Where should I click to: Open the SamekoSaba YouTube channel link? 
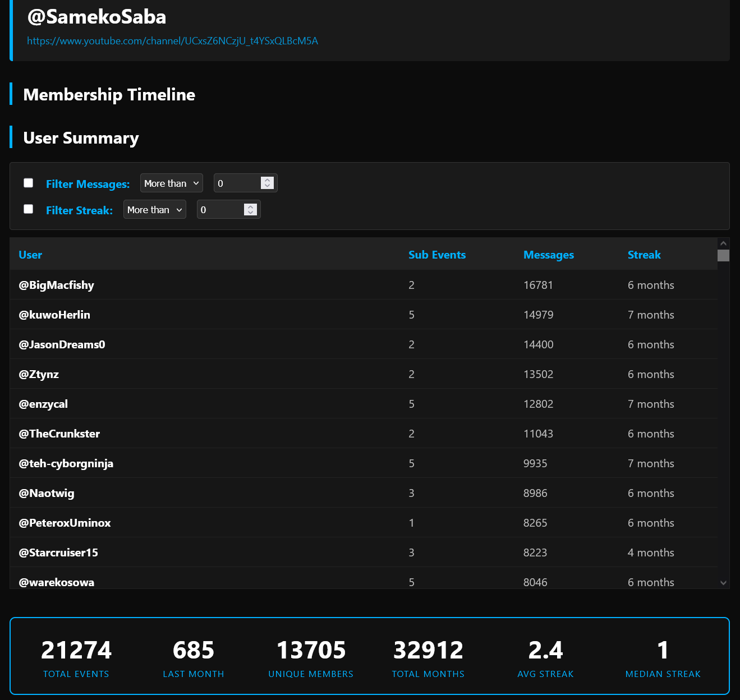tap(172, 41)
